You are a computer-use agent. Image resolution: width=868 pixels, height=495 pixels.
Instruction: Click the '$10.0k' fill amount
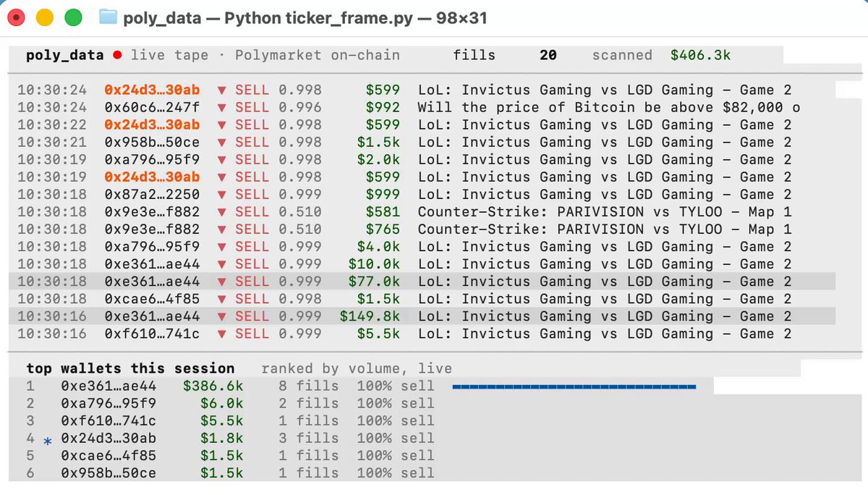point(374,264)
